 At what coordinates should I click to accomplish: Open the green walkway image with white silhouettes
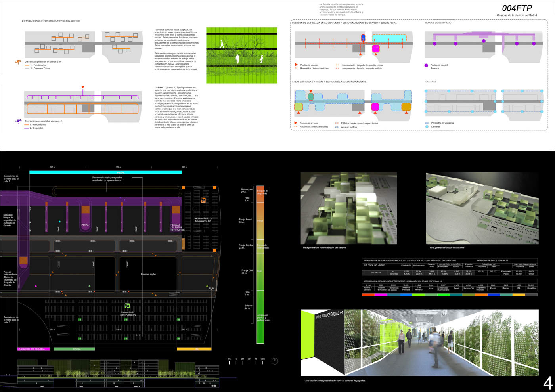click(242, 55)
